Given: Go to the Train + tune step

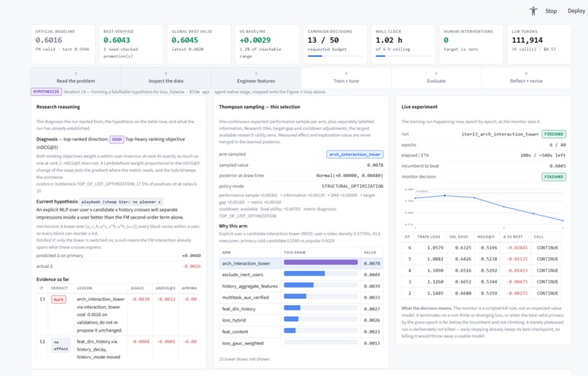Looking at the screenshot, I should click(346, 78).
